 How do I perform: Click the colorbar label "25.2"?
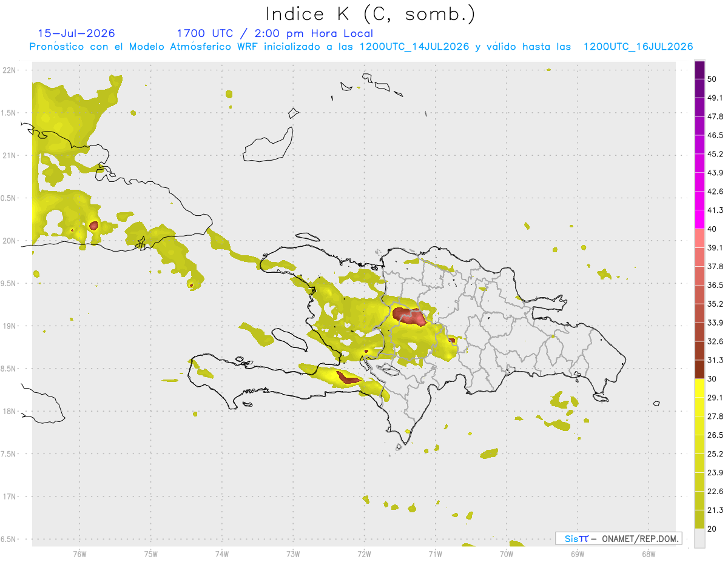coord(716,453)
